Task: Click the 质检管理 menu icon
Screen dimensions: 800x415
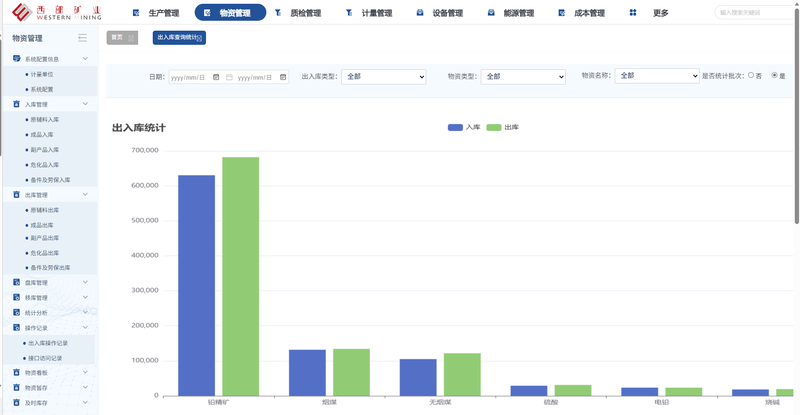Action: click(x=278, y=13)
